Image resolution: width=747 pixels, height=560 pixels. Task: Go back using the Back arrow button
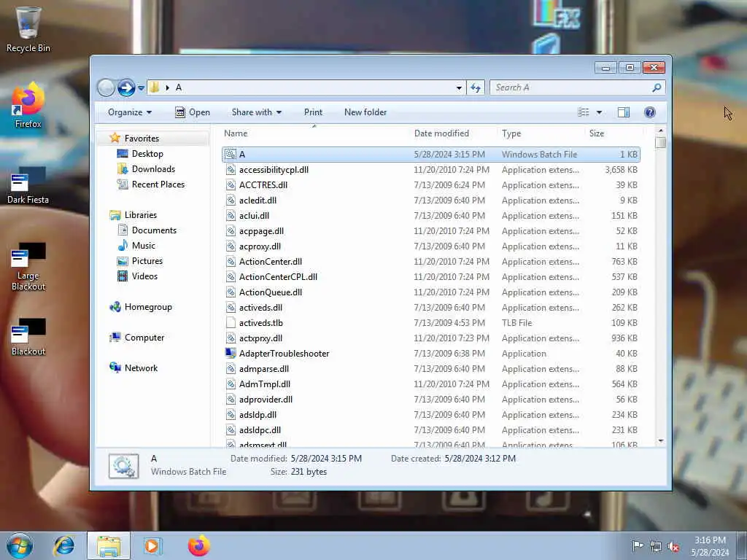(x=106, y=87)
